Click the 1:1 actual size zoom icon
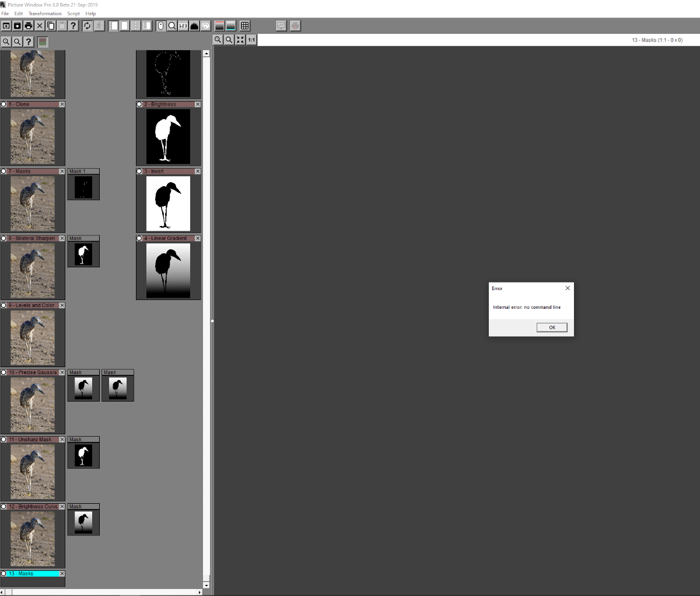The image size is (700, 596). pyautogui.click(x=250, y=40)
